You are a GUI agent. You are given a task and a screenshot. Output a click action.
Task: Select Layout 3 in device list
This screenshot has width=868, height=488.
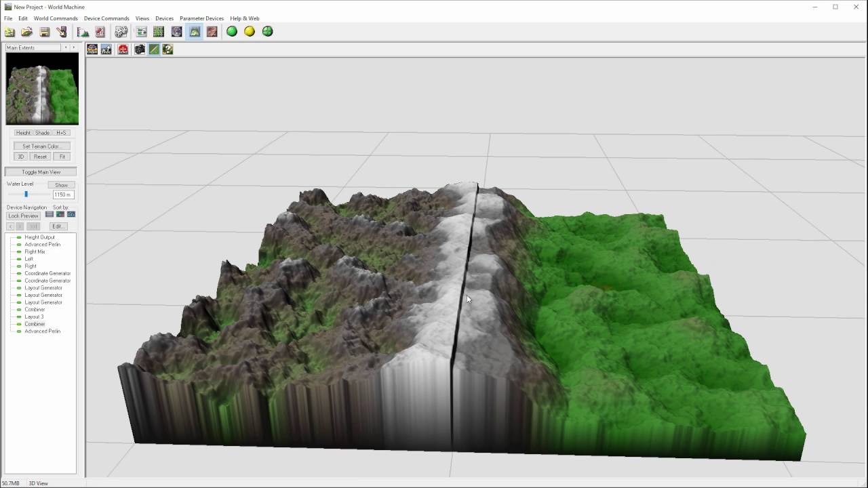point(34,317)
